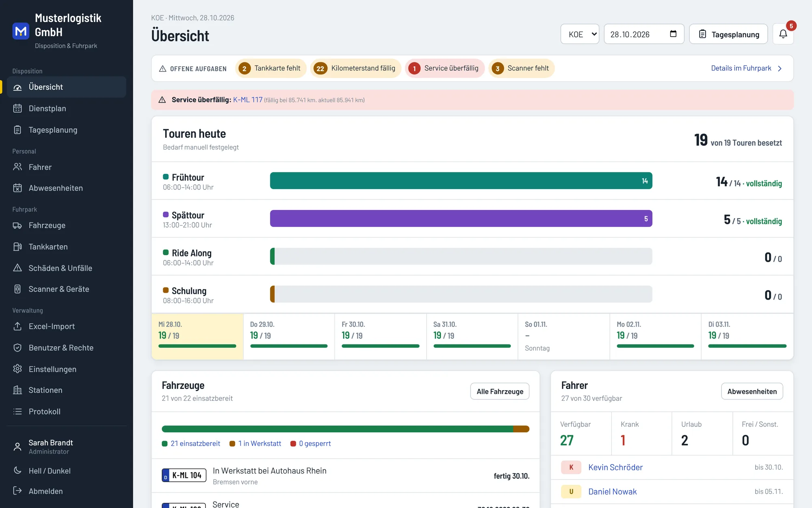Click the Abwesenheiten button in Fahrer card

coord(752,391)
